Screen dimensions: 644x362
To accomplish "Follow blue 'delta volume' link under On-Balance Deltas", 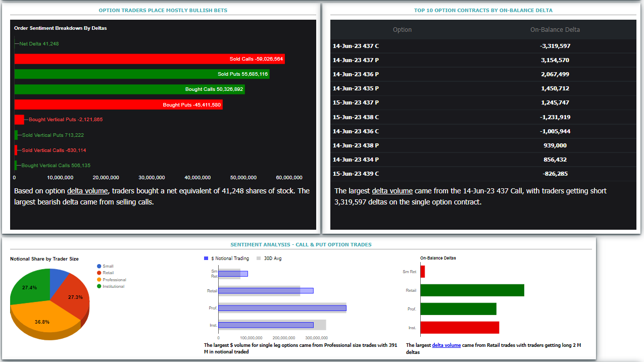I will point(447,345).
